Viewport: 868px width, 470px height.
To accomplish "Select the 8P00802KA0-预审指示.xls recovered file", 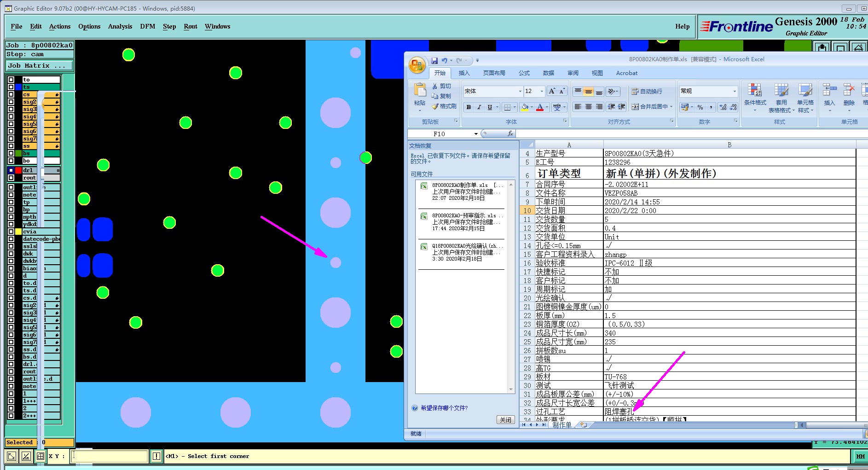I will 462,222.
